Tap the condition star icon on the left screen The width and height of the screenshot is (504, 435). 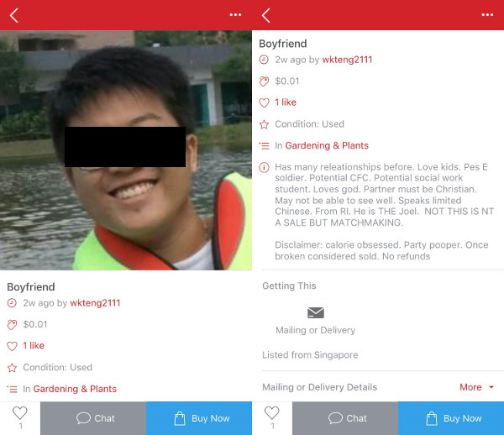[x=12, y=368]
